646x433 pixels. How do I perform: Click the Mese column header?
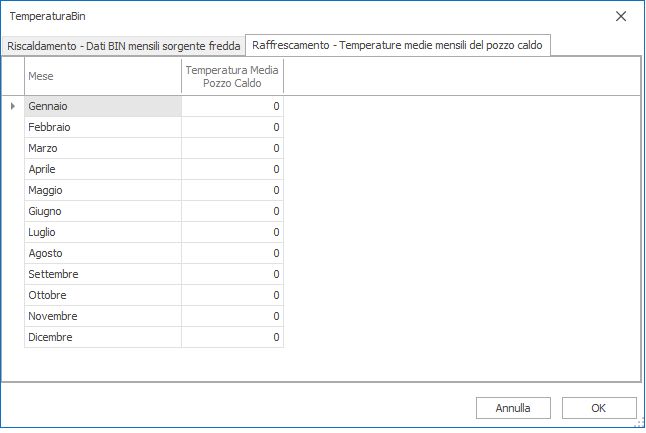pos(102,76)
